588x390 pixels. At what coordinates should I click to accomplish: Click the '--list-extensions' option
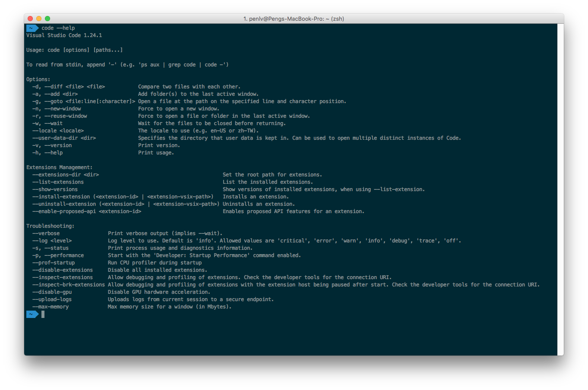pos(58,182)
